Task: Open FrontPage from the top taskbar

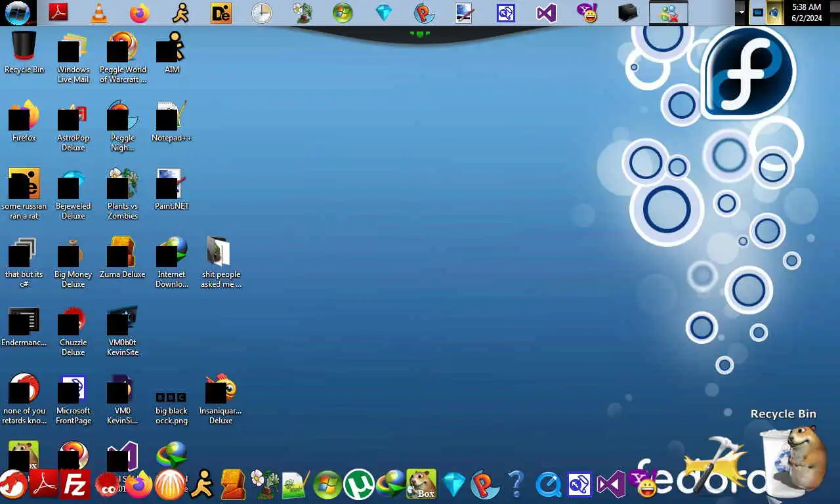Action: [506, 12]
